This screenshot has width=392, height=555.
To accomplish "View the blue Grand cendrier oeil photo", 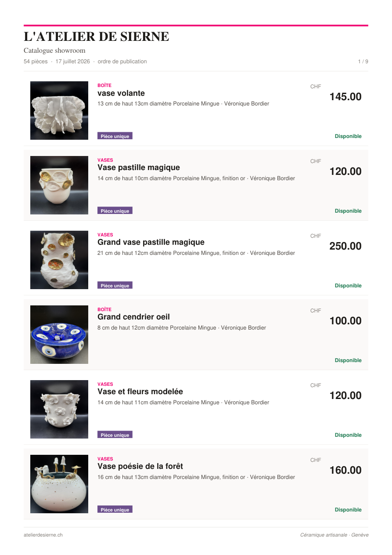I will [x=59, y=334].
